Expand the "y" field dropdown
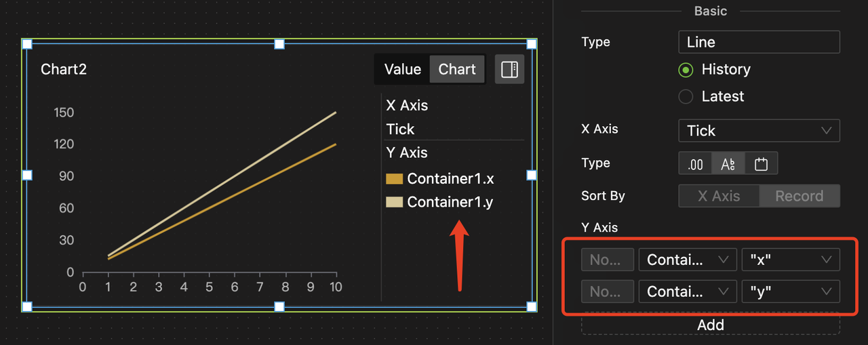Viewport: 868px width, 345px height. pos(790,292)
